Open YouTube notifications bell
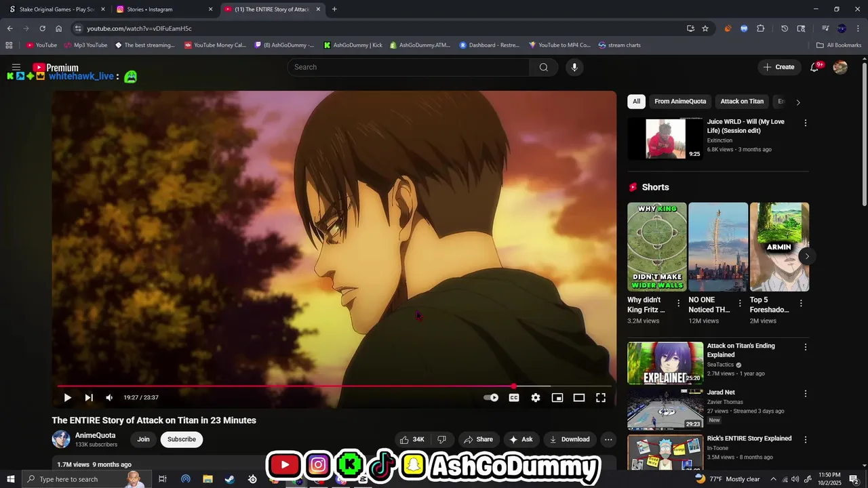This screenshot has height=488, width=868. pos(815,67)
